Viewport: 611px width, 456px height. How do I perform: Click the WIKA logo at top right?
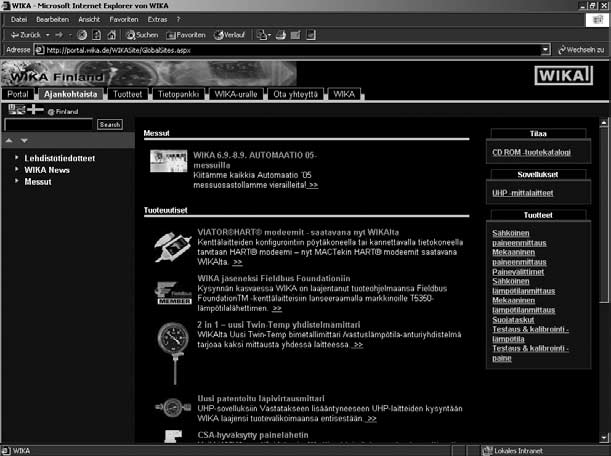pyautogui.click(x=563, y=75)
